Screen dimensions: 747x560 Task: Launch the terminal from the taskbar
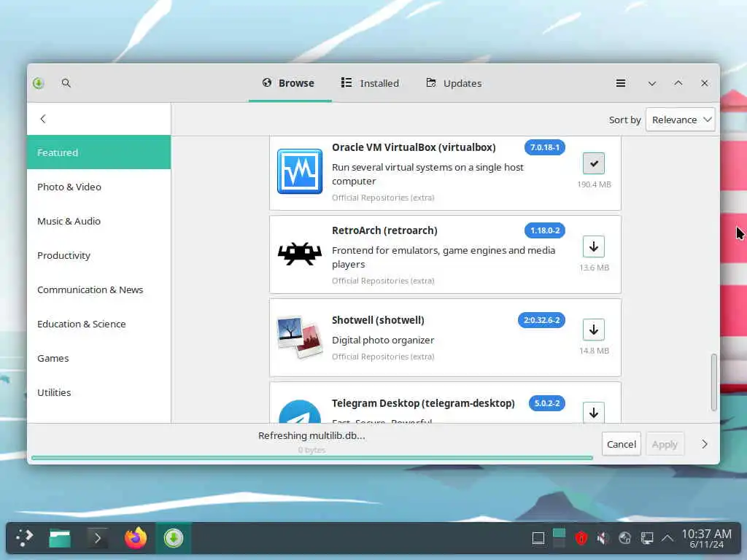pos(97,538)
